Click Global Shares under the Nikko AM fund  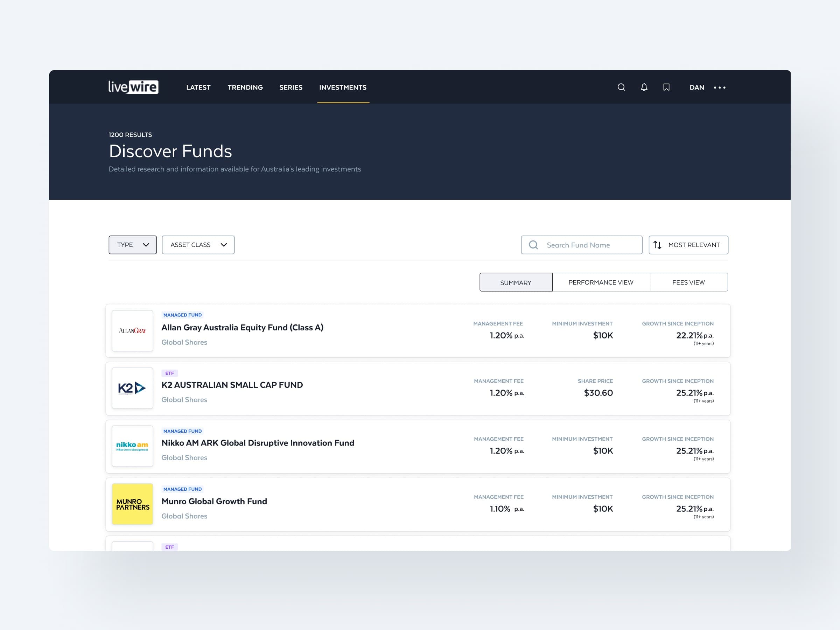184,457
